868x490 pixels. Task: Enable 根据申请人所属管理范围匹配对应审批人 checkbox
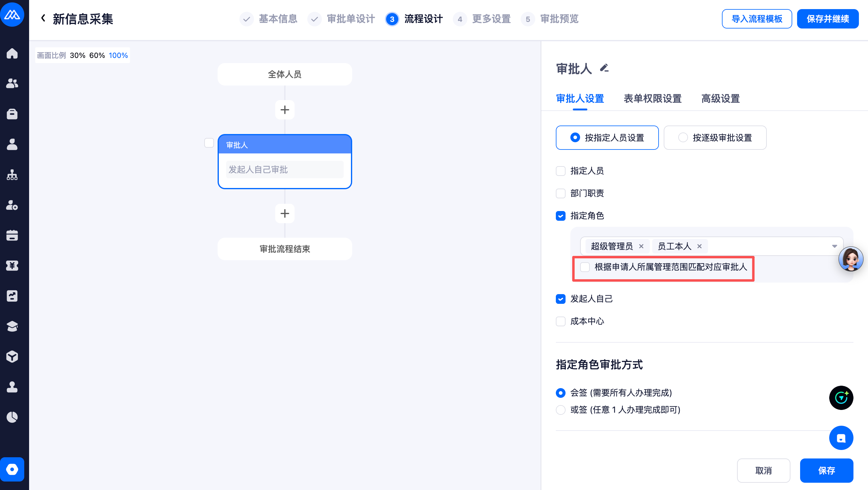click(x=585, y=267)
